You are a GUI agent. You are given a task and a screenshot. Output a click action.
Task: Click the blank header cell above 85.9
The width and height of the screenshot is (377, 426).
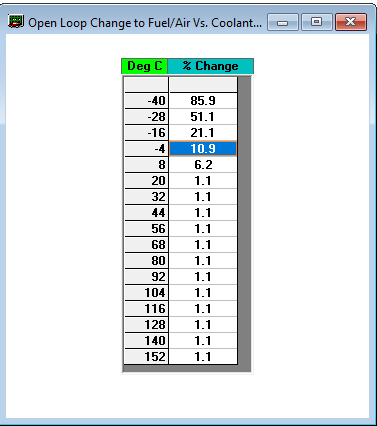click(x=203, y=85)
